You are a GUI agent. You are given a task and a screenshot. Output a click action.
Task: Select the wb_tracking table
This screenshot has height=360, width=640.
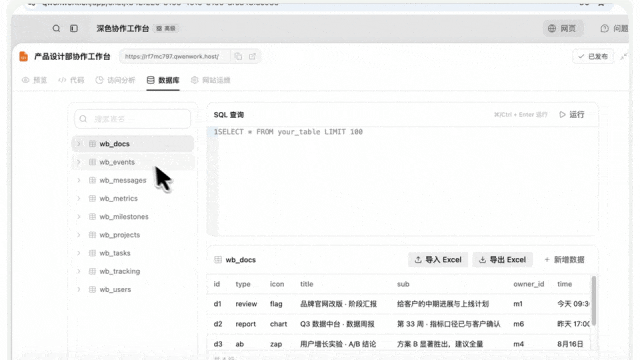pos(133,271)
